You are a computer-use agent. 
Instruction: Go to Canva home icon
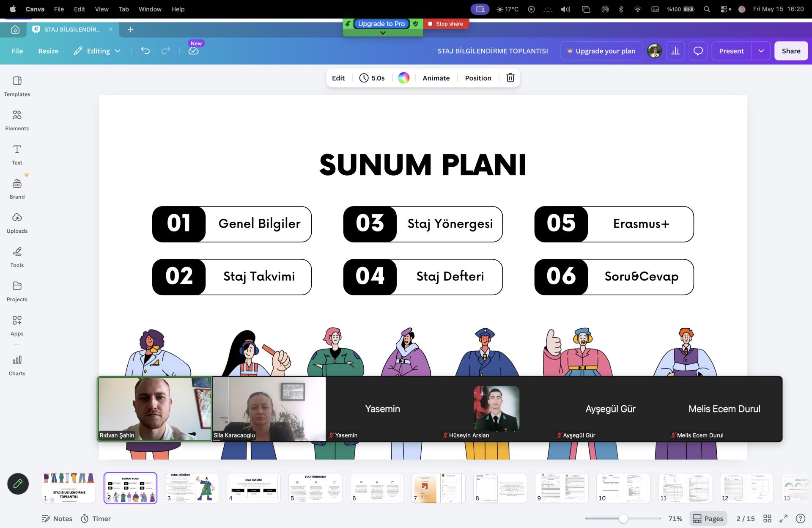coord(15,30)
